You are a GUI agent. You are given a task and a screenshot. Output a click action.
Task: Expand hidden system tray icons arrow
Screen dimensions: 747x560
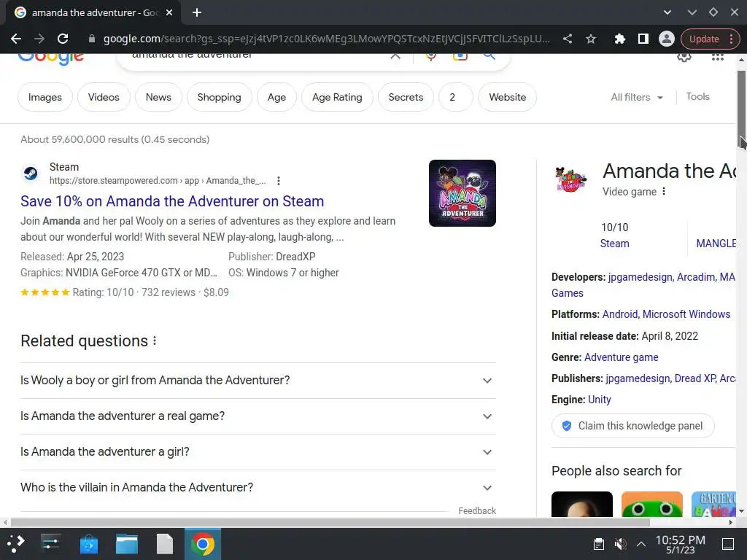(641, 544)
